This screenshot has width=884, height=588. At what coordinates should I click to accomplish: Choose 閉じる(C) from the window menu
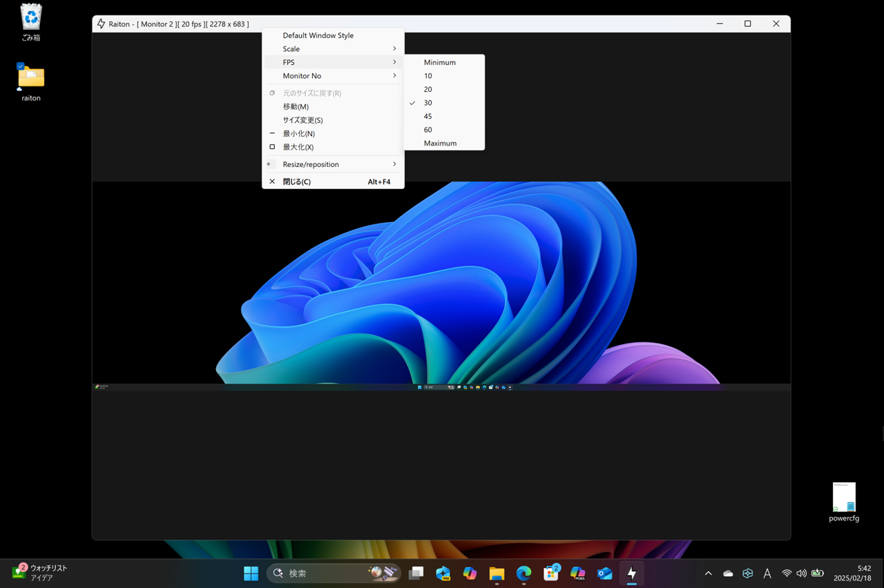[x=333, y=182]
